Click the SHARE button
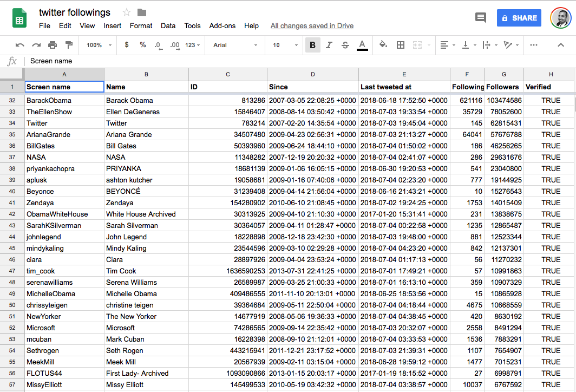This screenshot has width=576, height=392. click(518, 18)
